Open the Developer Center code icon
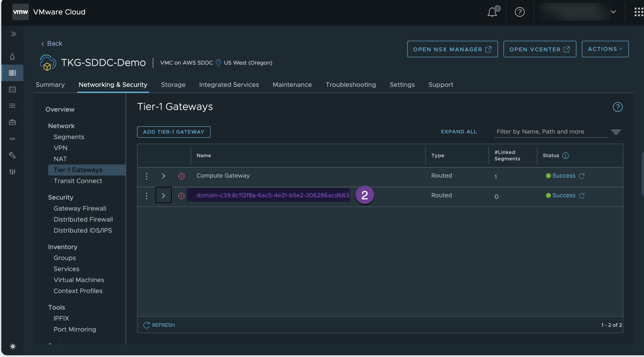The height and width of the screenshot is (357, 644). (12, 139)
